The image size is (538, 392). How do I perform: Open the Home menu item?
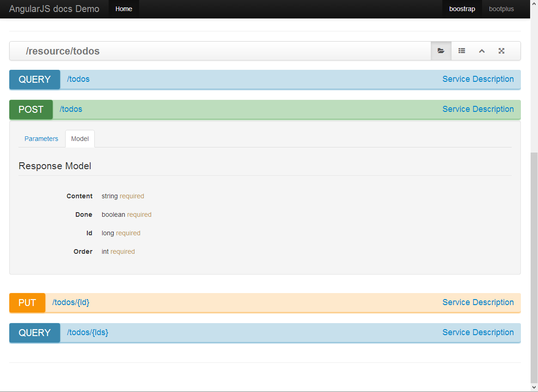point(124,9)
